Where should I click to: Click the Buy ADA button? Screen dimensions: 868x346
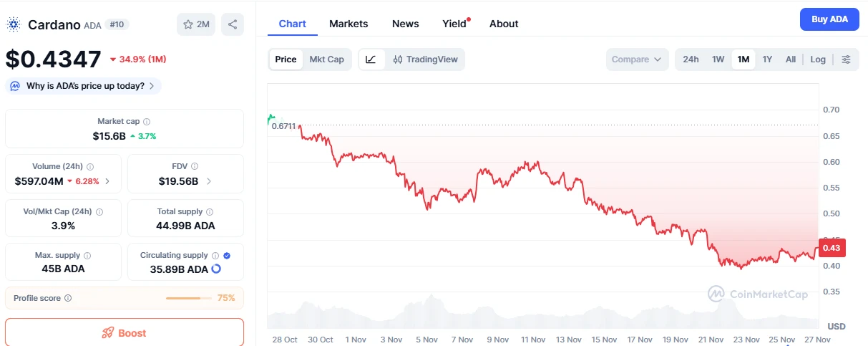[829, 19]
